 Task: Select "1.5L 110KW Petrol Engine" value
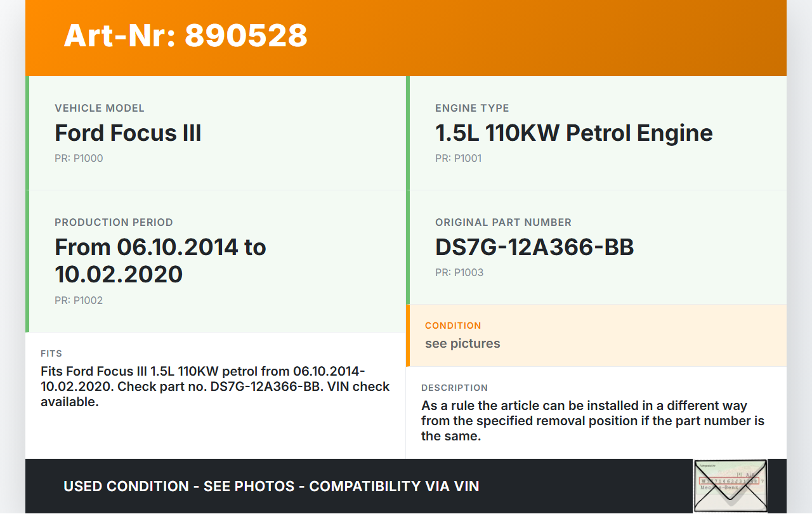click(574, 133)
